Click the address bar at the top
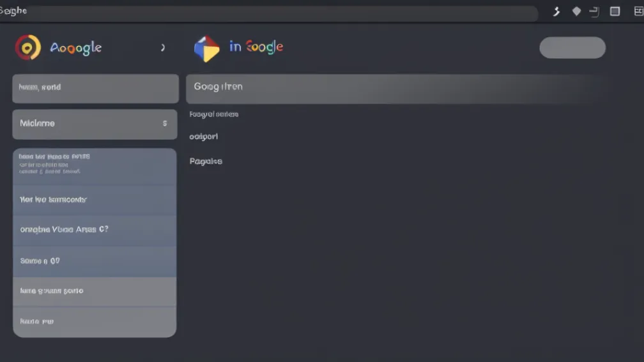The height and width of the screenshot is (362, 644). point(269,13)
